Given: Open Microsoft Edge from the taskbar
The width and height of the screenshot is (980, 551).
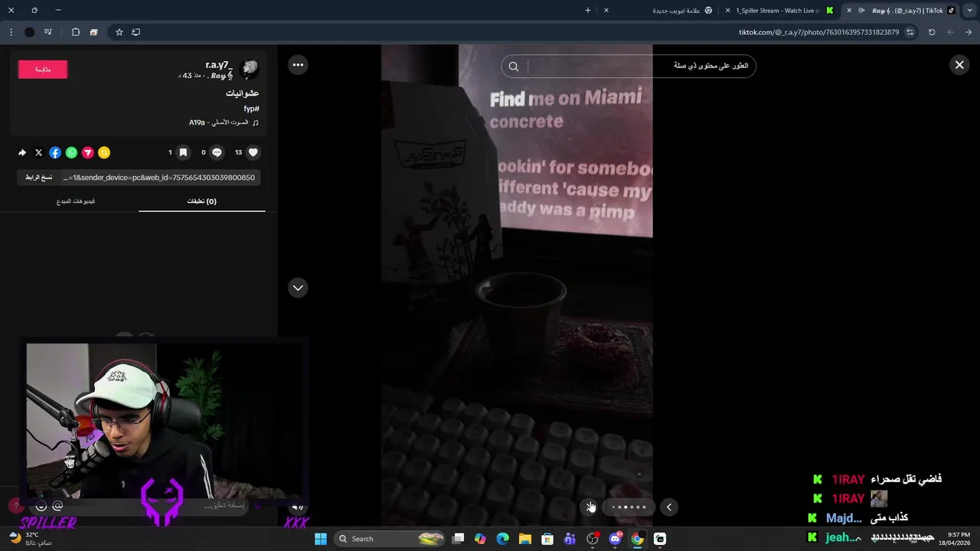Looking at the screenshot, I should point(502,539).
